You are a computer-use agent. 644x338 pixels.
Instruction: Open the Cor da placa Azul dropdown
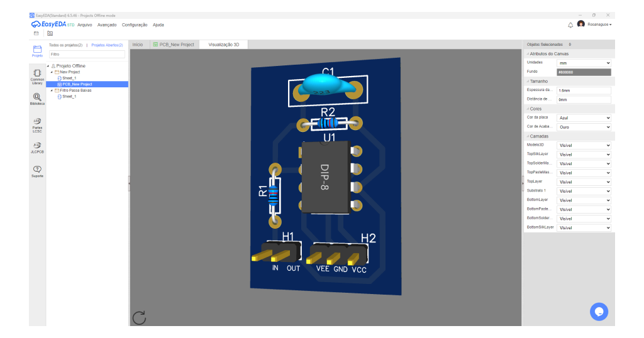pos(584,117)
